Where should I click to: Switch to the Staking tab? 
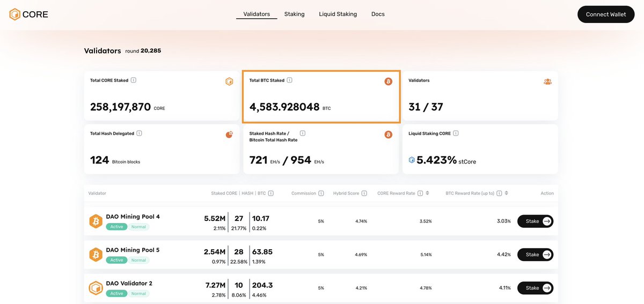(294, 14)
